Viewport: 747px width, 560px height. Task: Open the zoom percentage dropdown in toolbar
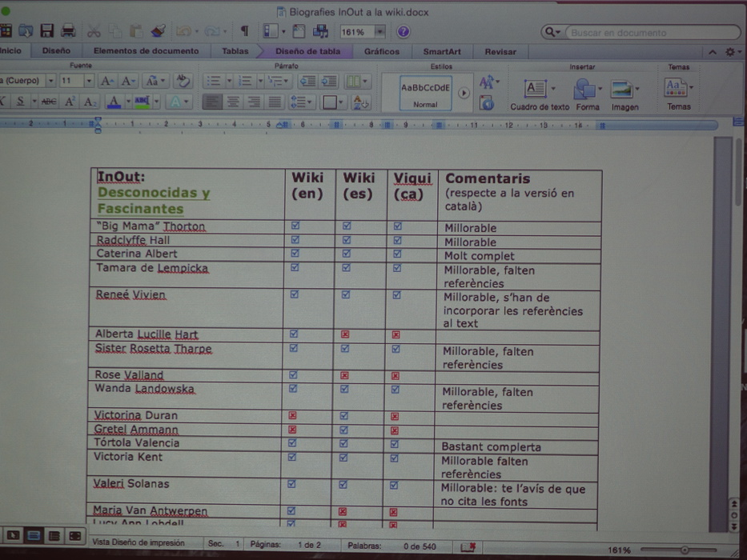380,32
